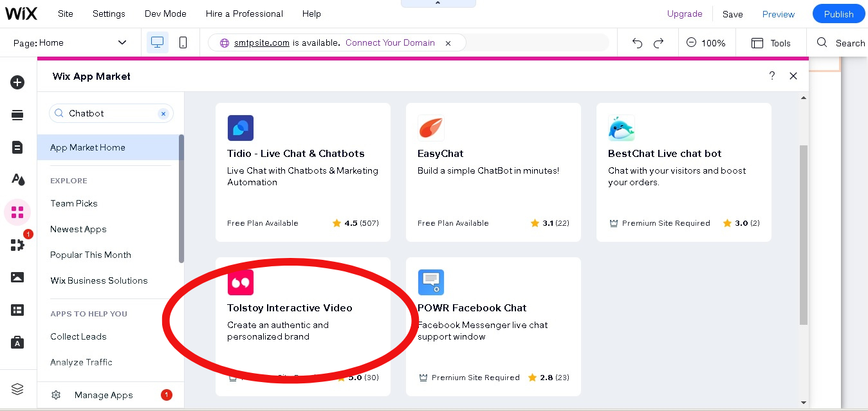Open Wix Business Solutions category

point(99,280)
